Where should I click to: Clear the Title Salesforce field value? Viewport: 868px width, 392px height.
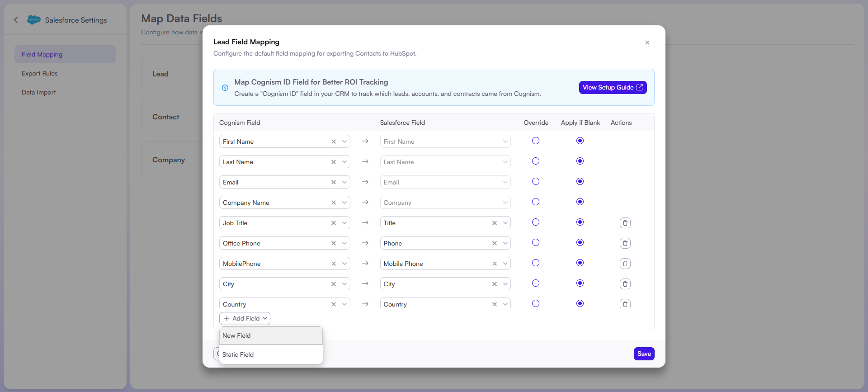coord(495,223)
